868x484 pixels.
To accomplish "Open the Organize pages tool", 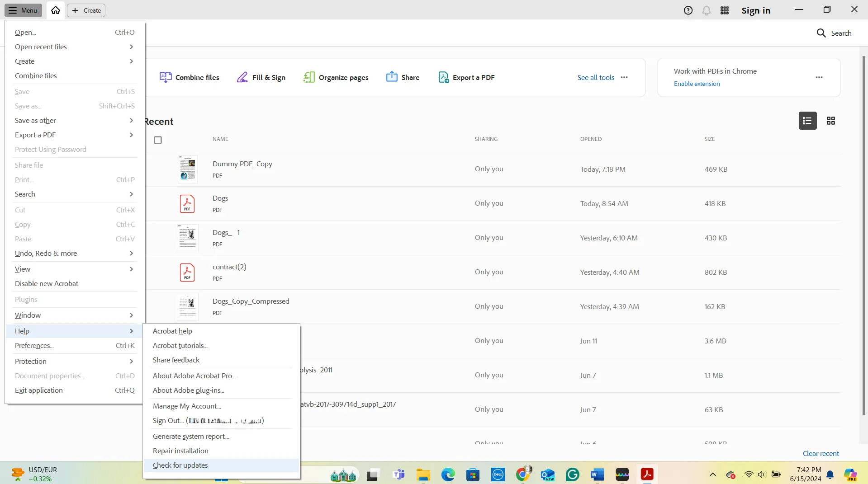I will click(336, 77).
